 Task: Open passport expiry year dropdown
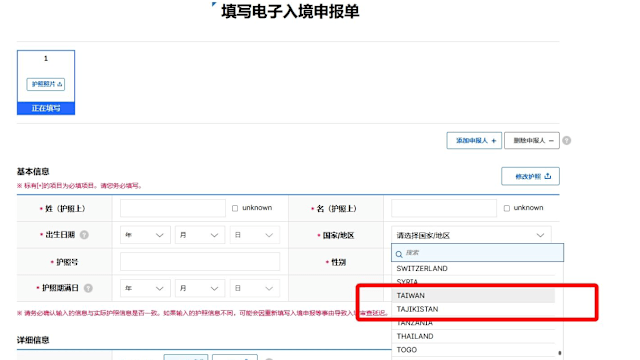(x=145, y=288)
